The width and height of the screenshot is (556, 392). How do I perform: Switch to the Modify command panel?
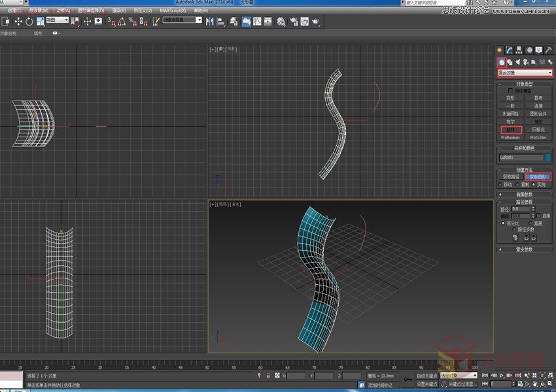click(509, 50)
